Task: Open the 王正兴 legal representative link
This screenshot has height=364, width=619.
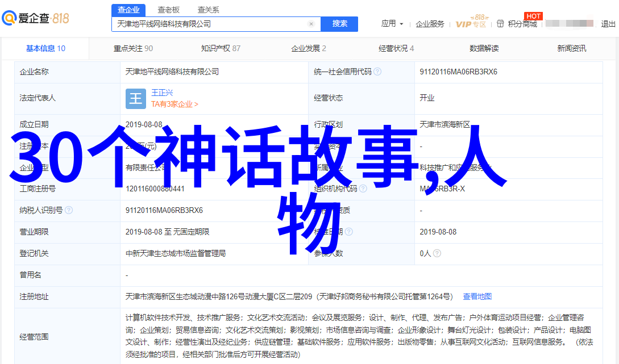Action: [x=162, y=93]
